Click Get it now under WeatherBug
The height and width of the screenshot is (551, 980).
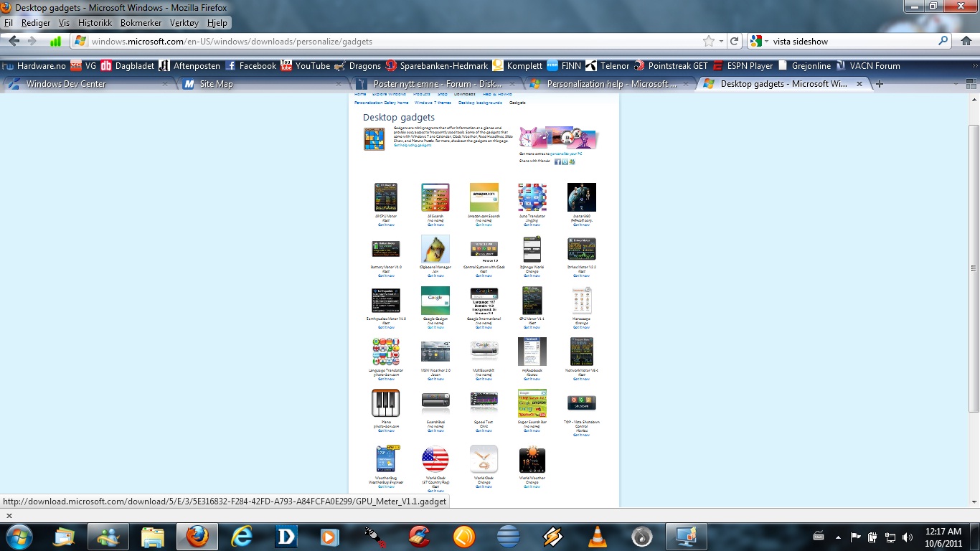(x=386, y=486)
